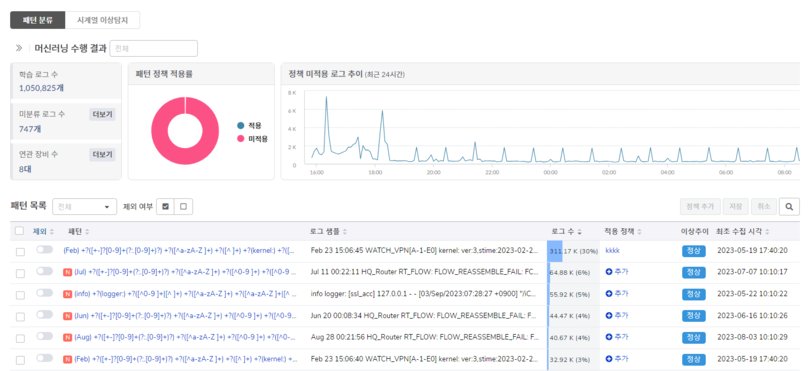Click the (Aug) pattern regex text
The height and width of the screenshot is (371, 810).
185,337
